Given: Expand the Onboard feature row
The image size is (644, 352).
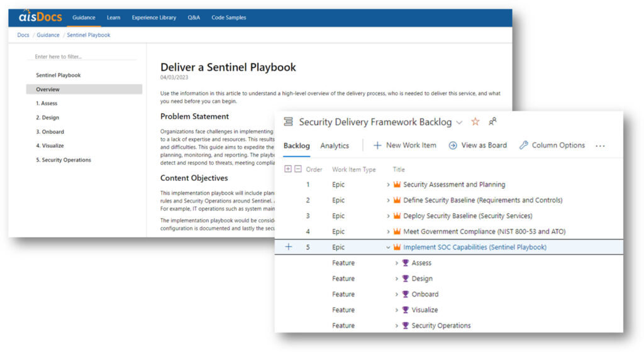Looking at the screenshot, I should [x=396, y=294].
